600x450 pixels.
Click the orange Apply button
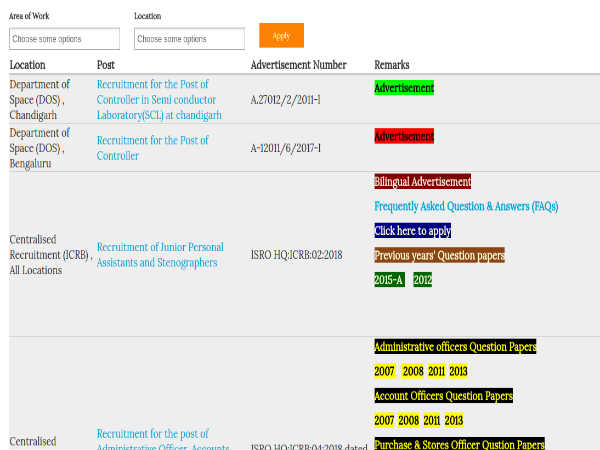[281, 36]
